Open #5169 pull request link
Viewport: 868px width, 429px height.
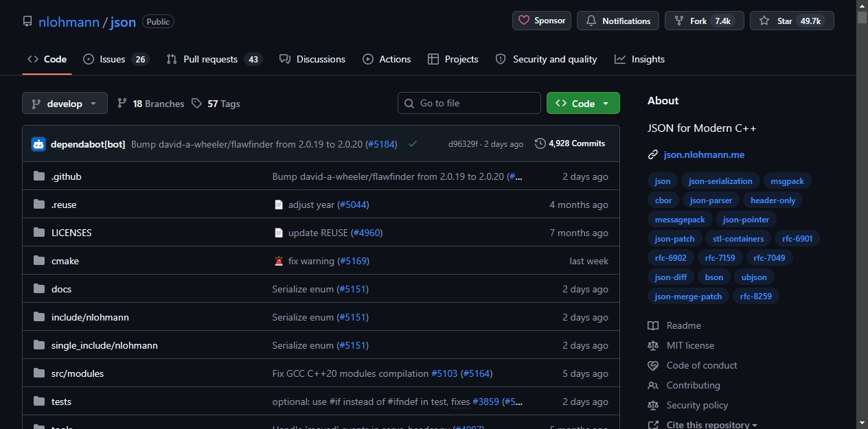point(353,261)
